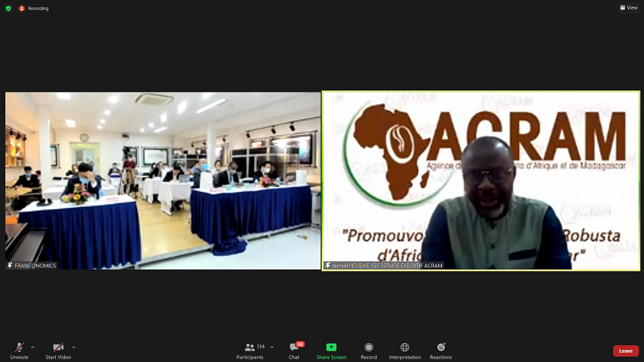Open video options arrow next to Start Video
The width and height of the screenshot is (644, 362).
pos(74,347)
